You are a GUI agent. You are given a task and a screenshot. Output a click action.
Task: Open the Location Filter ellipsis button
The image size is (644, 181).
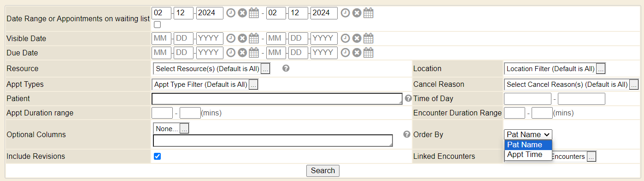point(601,69)
